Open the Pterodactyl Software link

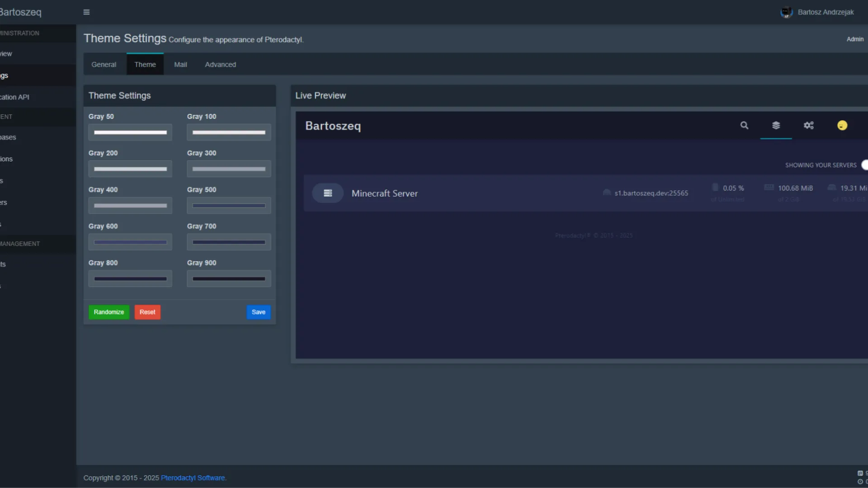pyautogui.click(x=193, y=478)
